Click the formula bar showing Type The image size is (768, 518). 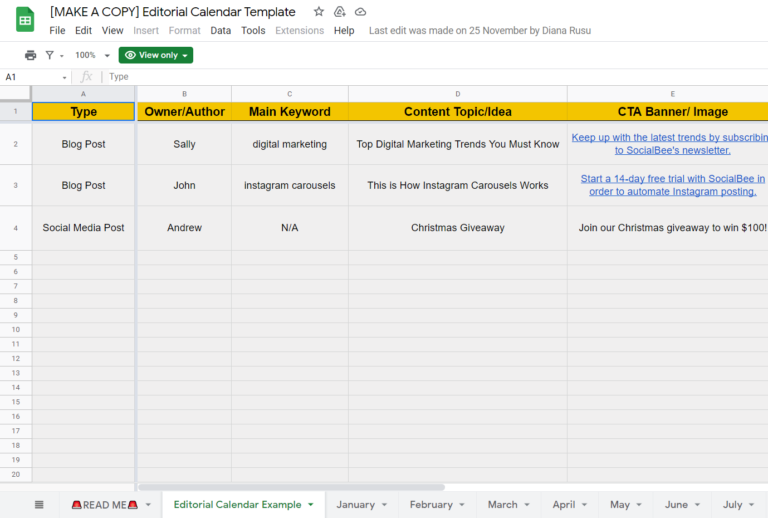[436, 77]
